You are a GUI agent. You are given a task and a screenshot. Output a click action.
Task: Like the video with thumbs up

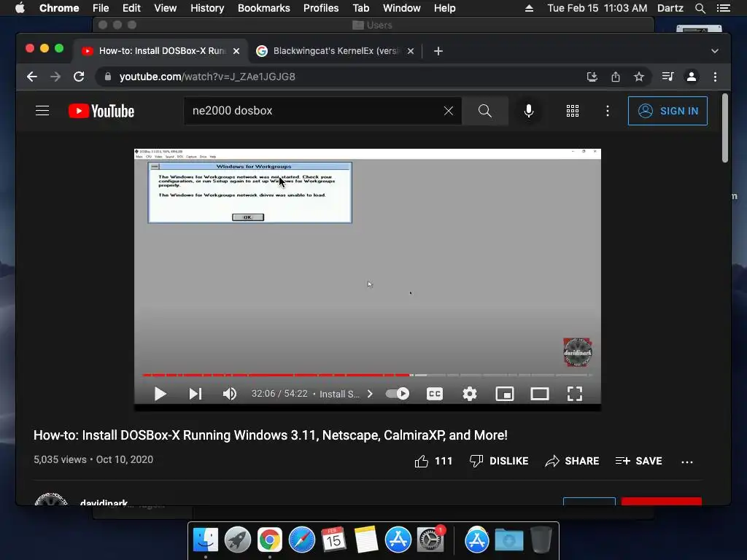[433, 461]
